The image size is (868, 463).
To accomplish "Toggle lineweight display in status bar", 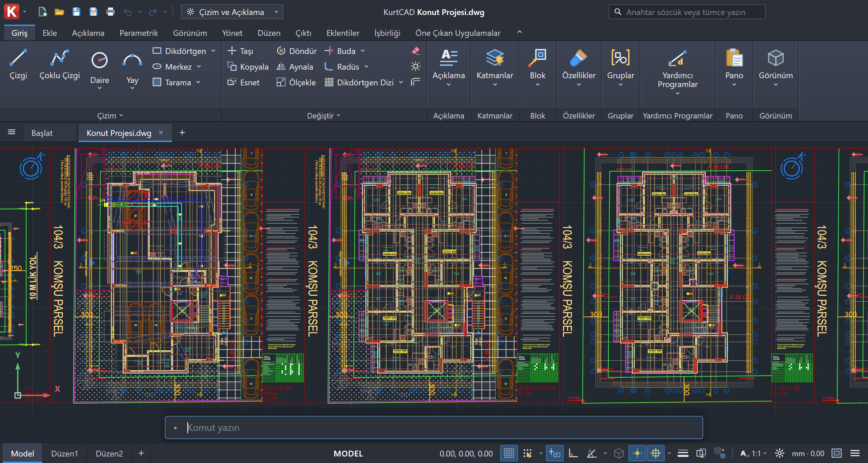I will tap(683, 453).
